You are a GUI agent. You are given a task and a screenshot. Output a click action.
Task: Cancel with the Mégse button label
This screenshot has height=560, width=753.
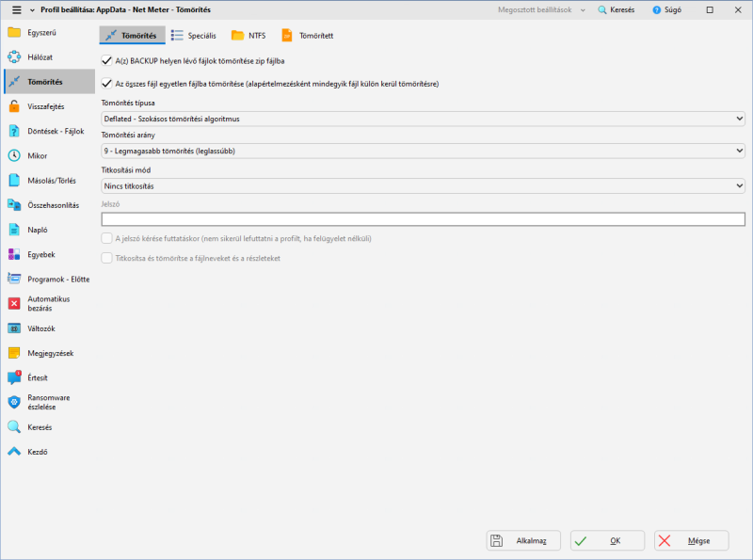[x=698, y=541]
